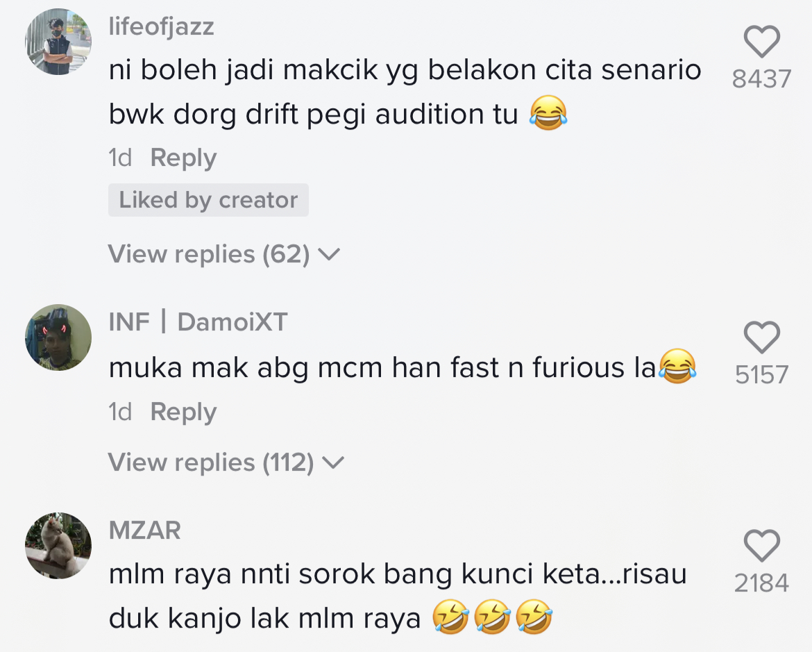
Task: Open INF | DamoiXT profile avatar
Action: pos(58,337)
